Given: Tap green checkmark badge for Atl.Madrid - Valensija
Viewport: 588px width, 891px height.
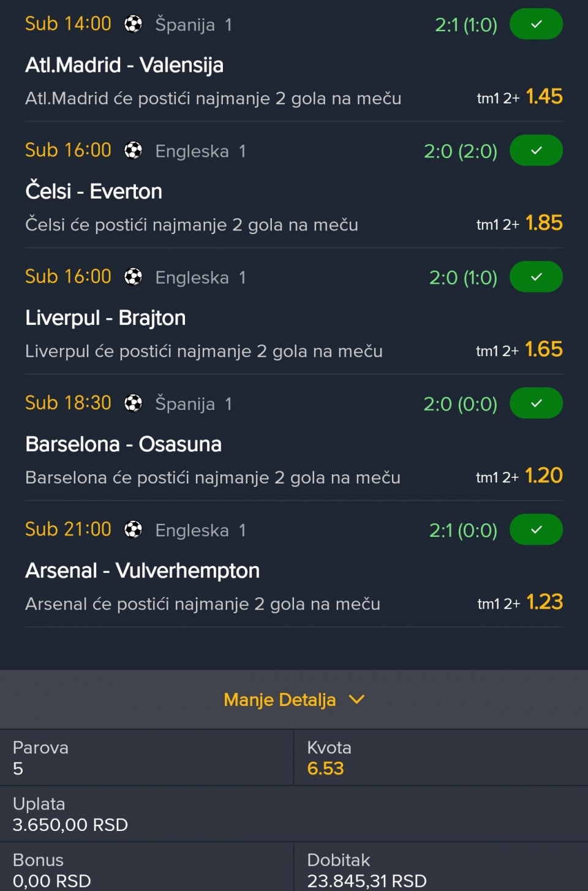Looking at the screenshot, I should [x=536, y=24].
